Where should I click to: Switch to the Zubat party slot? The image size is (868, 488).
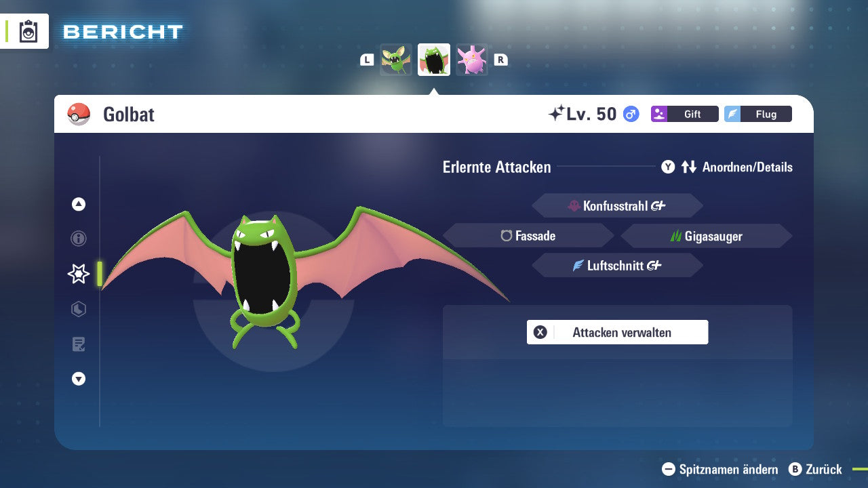[396, 59]
